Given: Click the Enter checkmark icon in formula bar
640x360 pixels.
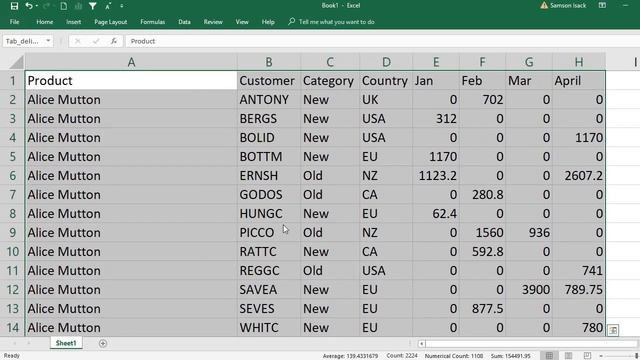Looking at the screenshot, I should click(96, 41).
